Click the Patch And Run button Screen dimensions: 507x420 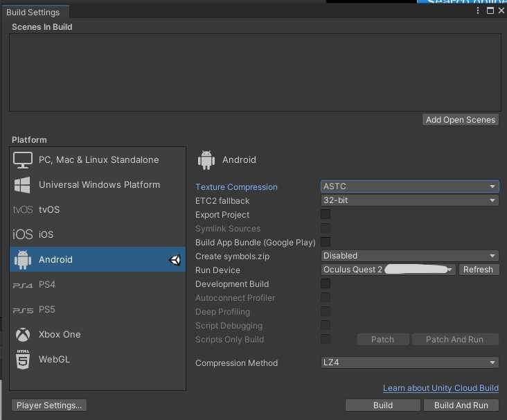(x=454, y=340)
